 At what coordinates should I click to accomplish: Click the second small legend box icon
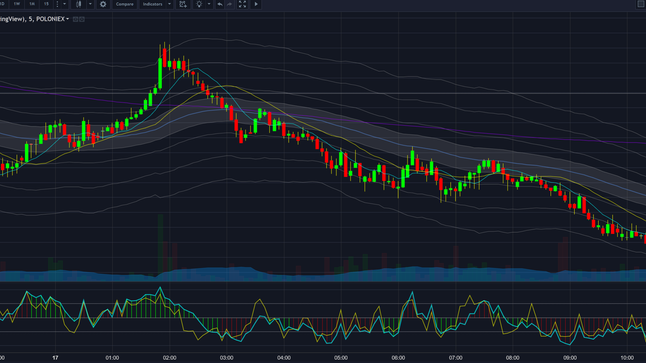(82, 19)
